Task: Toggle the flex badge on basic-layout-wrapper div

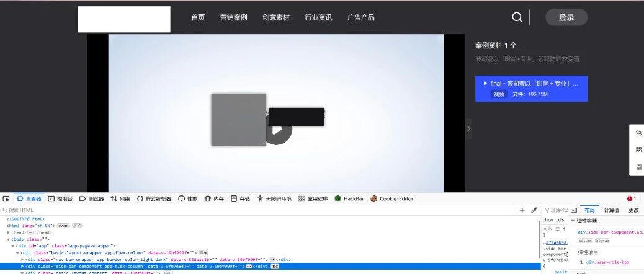Action: click(x=203, y=253)
